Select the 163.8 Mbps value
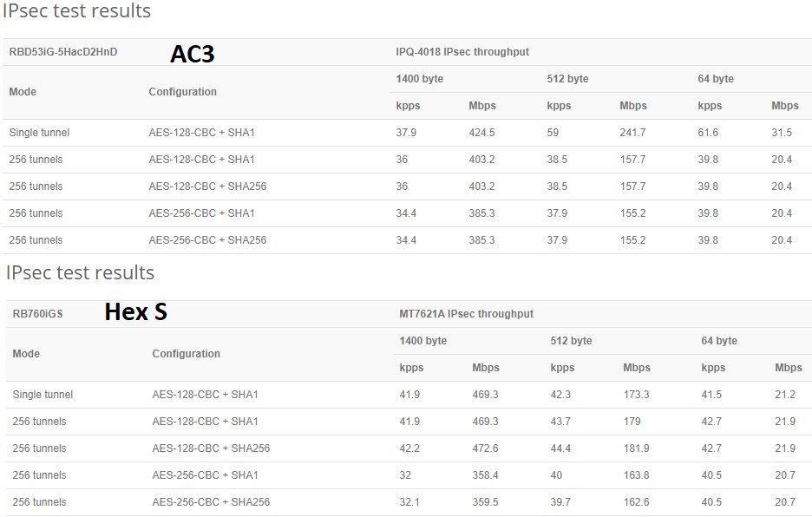Screen dimensions: 812x517 pyautogui.click(x=637, y=475)
